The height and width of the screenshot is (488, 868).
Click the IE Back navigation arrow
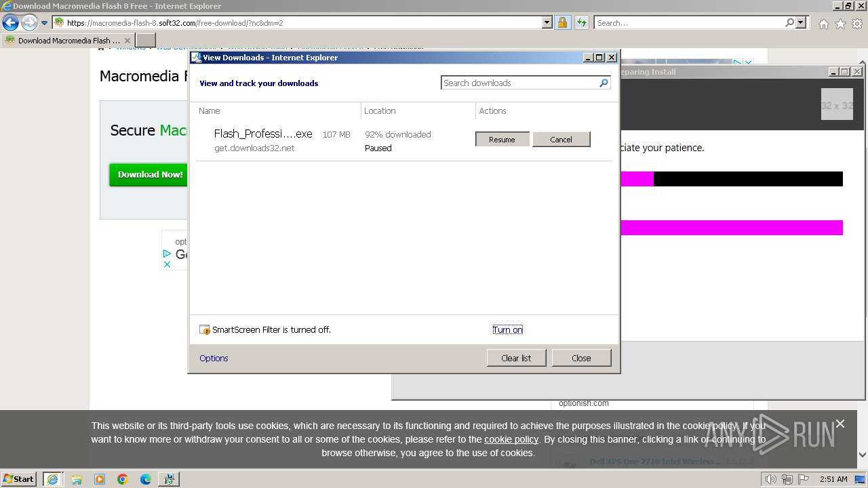click(10, 23)
